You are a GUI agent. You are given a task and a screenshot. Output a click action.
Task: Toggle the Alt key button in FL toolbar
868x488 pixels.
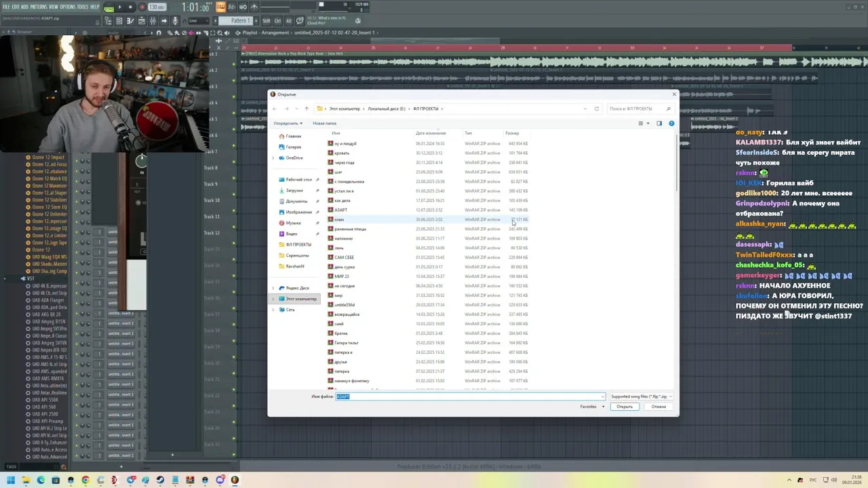[x=289, y=21]
